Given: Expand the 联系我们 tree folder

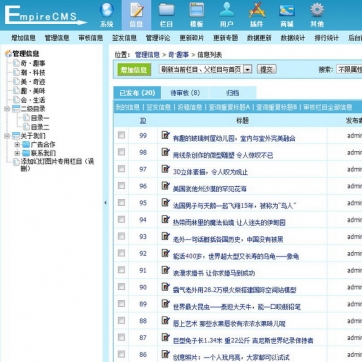Looking at the screenshot, I should click(17, 153).
